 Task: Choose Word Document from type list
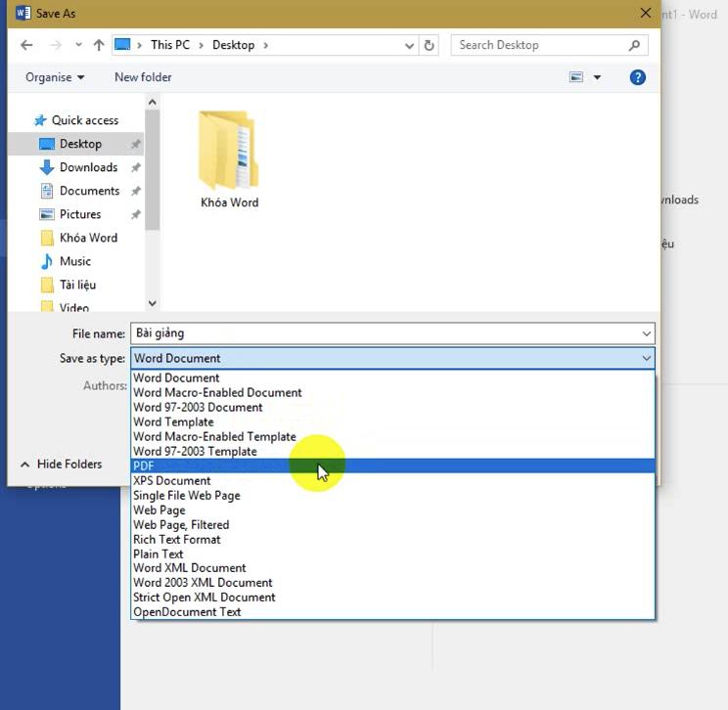click(x=392, y=377)
